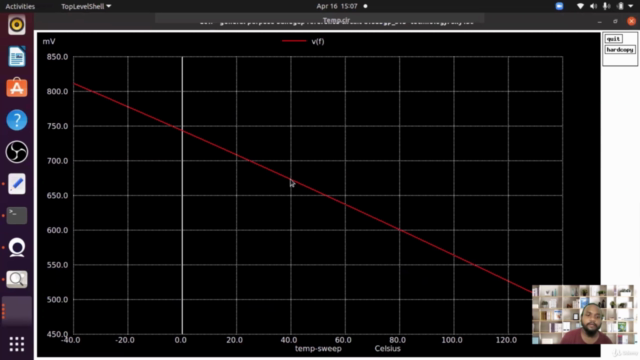Click the 450.0 y-axis label
640x360 pixels.
click(57, 334)
